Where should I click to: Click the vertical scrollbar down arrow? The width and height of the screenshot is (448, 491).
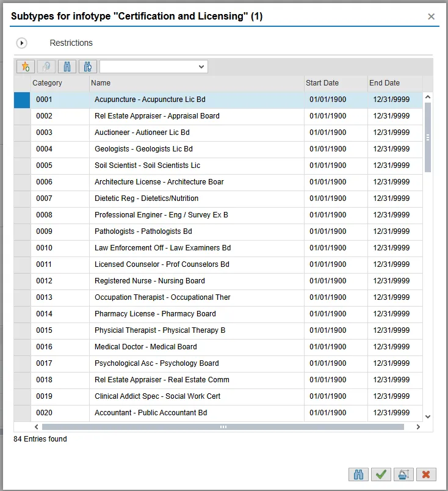[427, 416]
